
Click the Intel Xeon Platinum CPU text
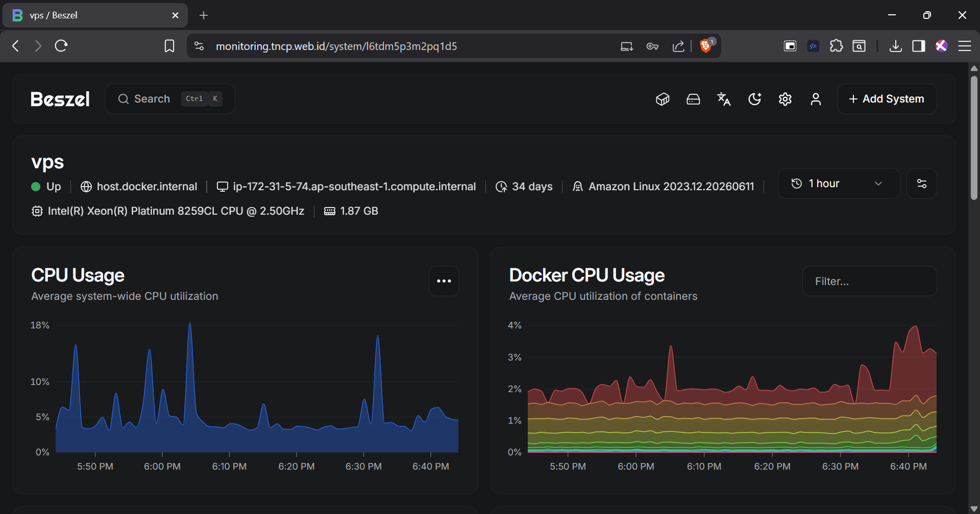click(176, 211)
